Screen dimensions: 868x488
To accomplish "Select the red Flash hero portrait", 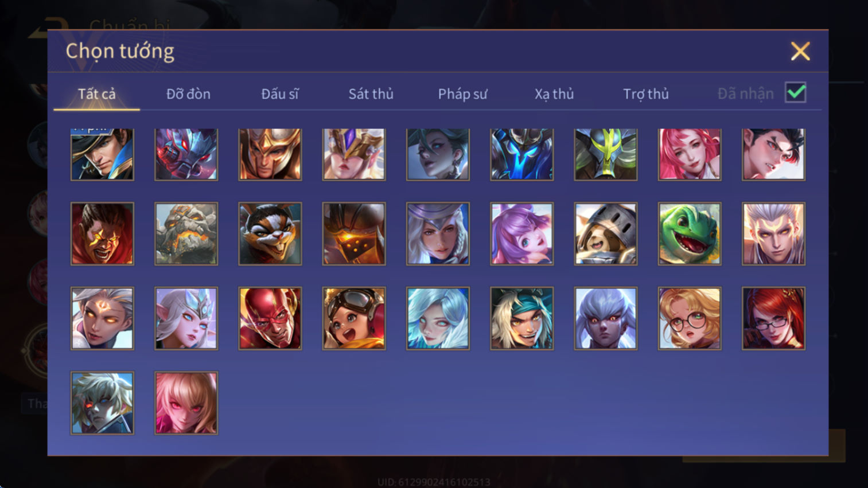I will tap(270, 318).
